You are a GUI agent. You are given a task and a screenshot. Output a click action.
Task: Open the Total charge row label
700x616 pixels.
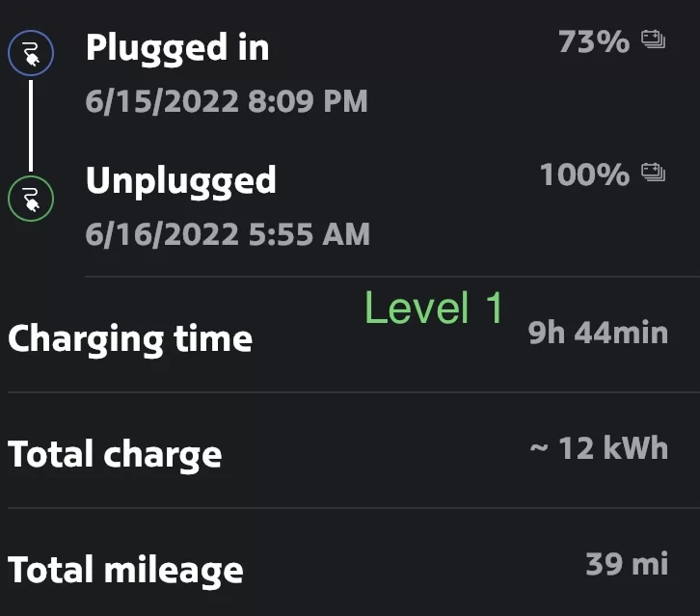115,454
